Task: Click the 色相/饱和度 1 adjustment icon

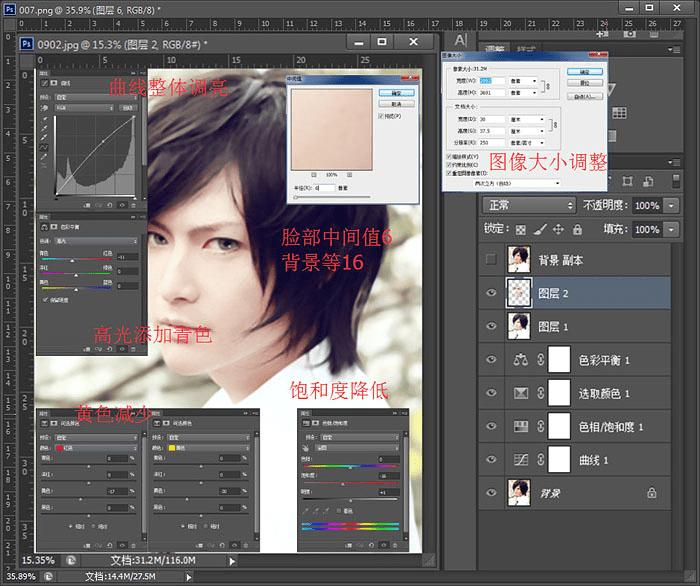Action: (x=519, y=426)
